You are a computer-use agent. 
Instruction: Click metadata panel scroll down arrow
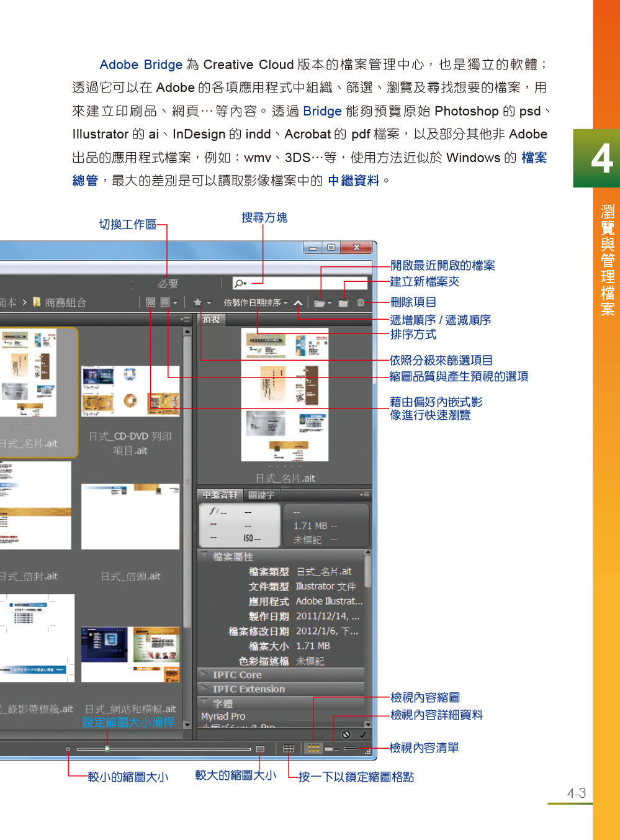pyautogui.click(x=368, y=724)
